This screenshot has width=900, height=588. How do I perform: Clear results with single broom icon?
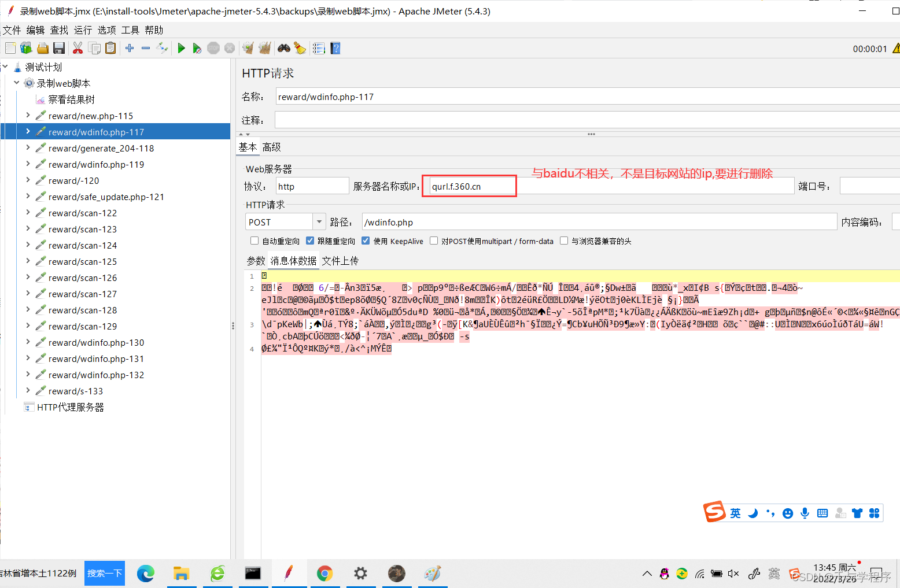tap(248, 48)
